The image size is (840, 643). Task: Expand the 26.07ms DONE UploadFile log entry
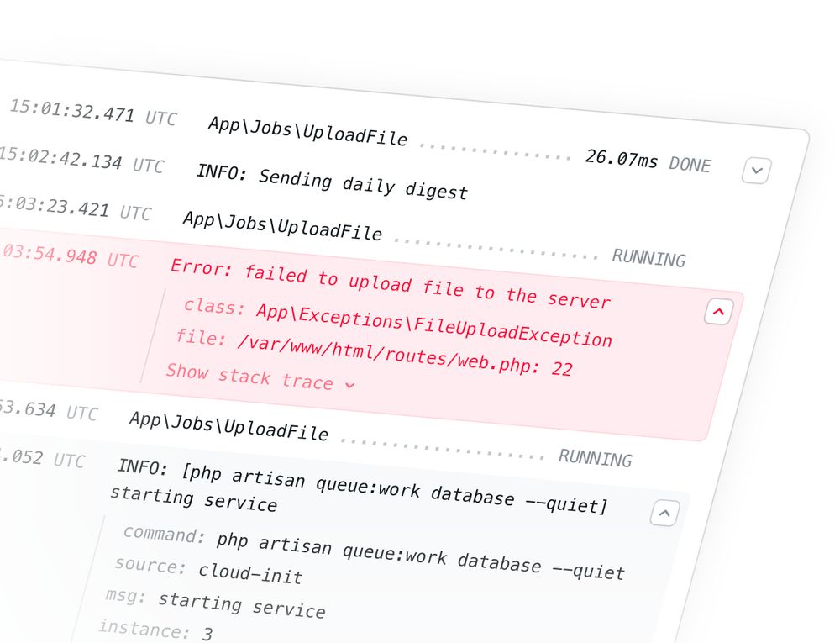coord(757,171)
